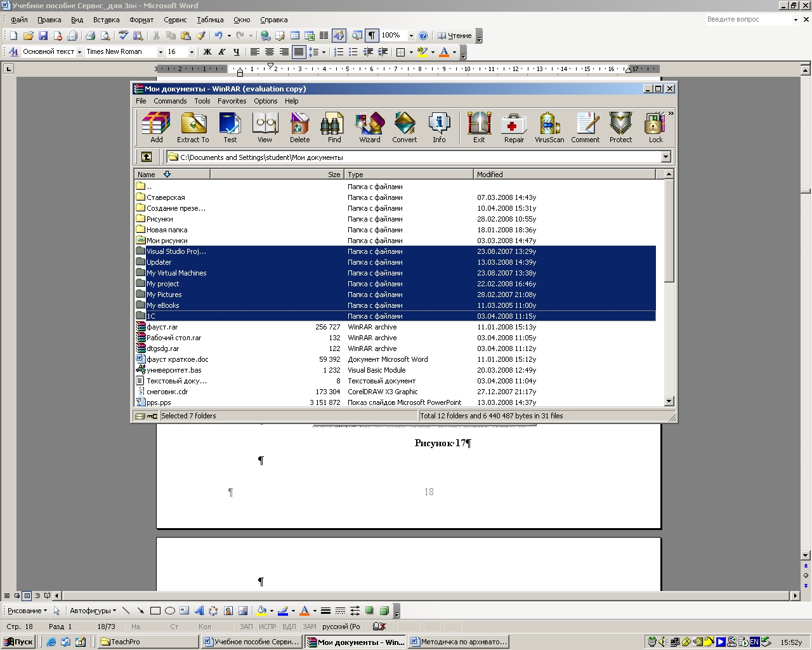The width and height of the screenshot is (812, 650).
Task: Click the fill color bucket icon
Action: point(261,611)
